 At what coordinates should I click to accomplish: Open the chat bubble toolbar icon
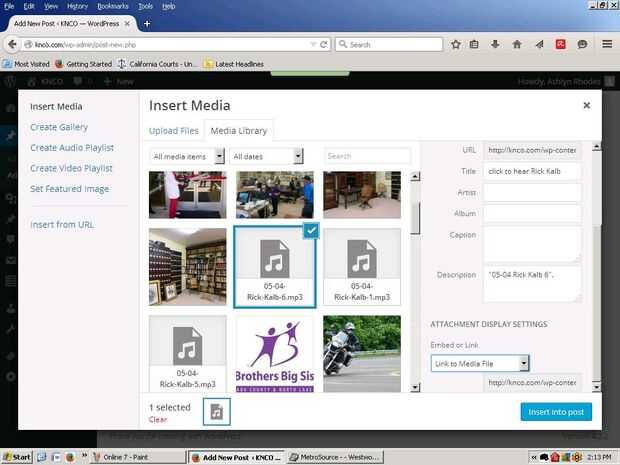pyautogui.click(x=582, y=44)
